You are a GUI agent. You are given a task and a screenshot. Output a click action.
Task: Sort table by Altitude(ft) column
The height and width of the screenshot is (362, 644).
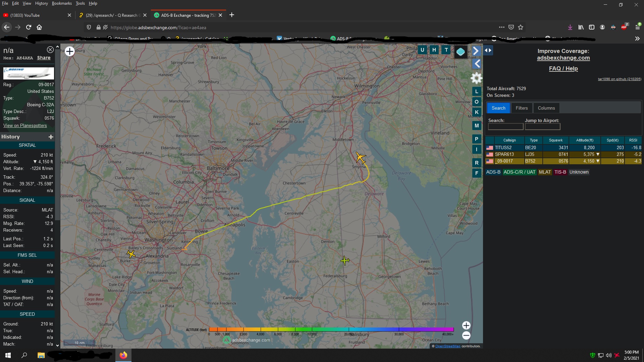[x=585, y=140]
